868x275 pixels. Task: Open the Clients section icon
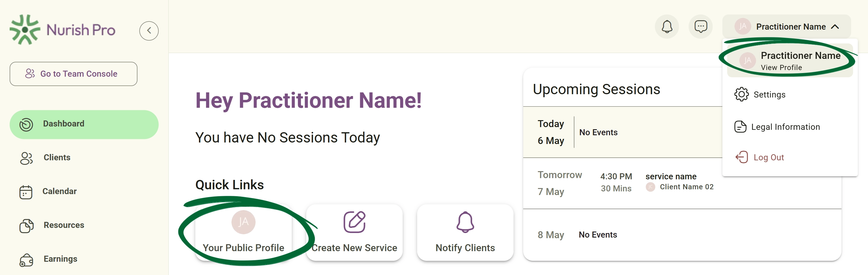click(x=26, y=158)
